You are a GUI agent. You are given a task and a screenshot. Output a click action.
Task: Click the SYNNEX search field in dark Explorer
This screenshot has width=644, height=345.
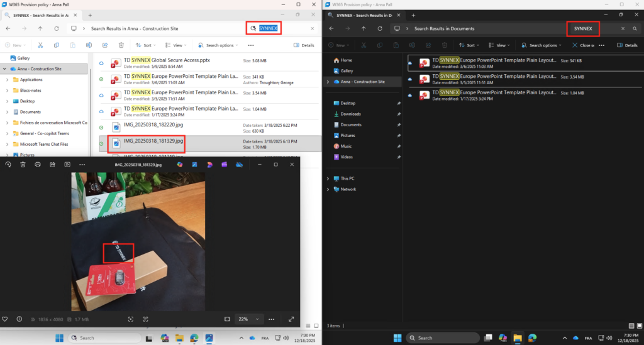(591, 28)
